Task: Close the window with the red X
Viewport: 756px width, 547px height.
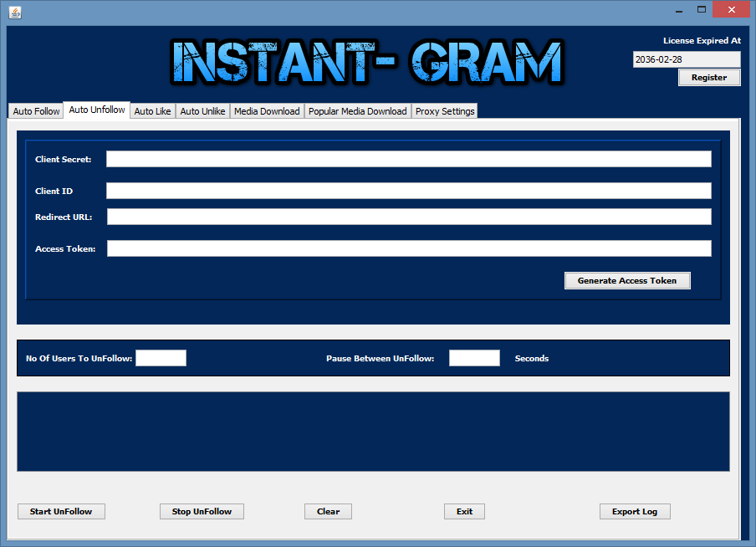Action: [732, 10]
